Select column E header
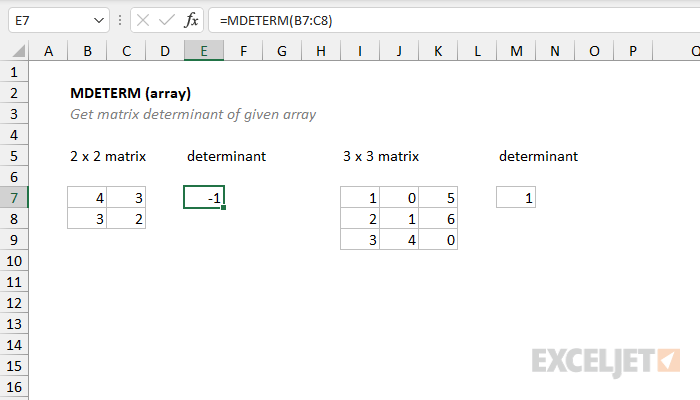The width and height of the screenshot is (700, 400). pos(204,51)
